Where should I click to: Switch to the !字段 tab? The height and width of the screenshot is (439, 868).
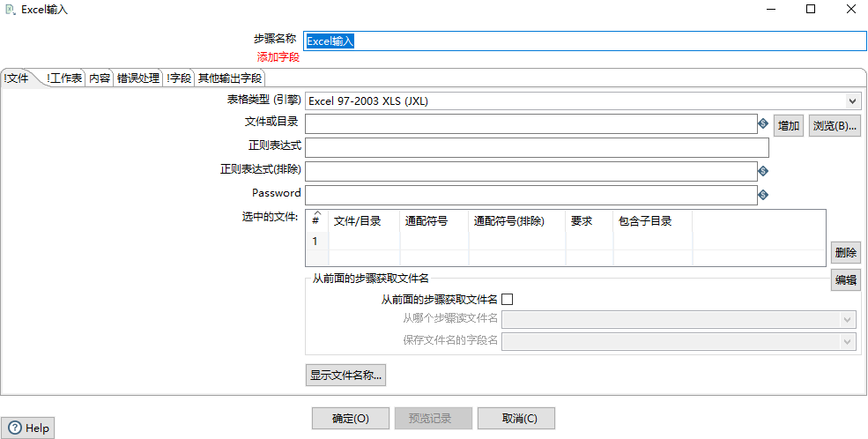179,78
